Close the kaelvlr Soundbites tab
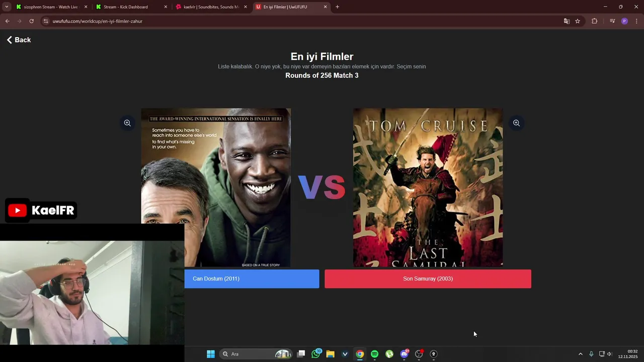Screen dimensions: 644x362 [246, 7]
